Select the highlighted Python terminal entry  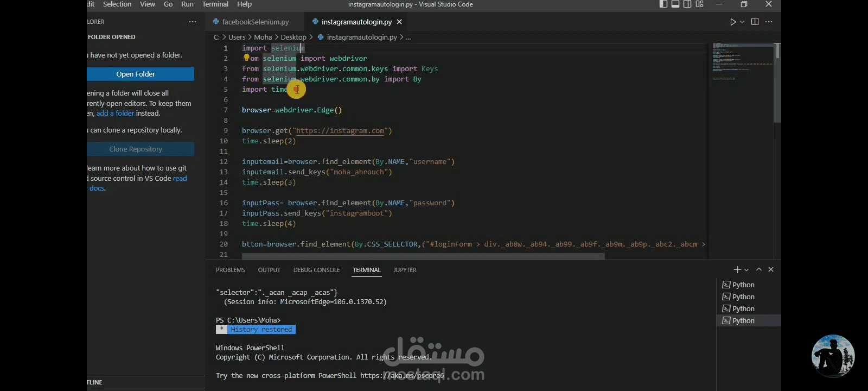(749, 320)
